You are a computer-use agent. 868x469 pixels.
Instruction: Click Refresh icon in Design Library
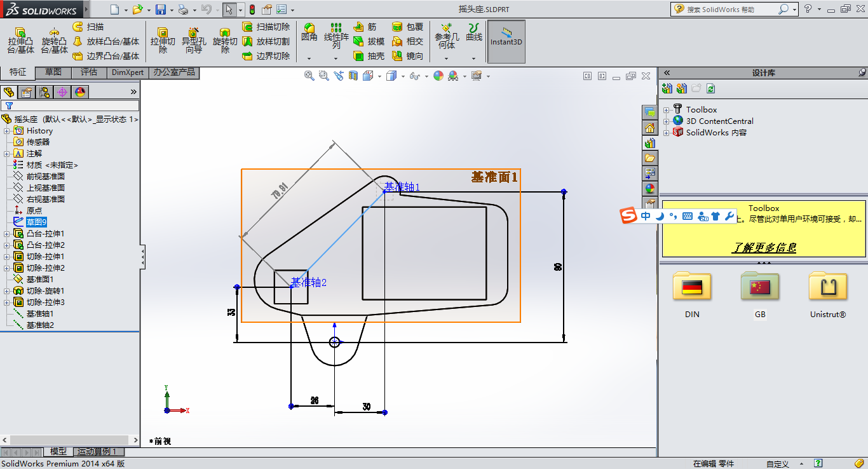(711, 88)
